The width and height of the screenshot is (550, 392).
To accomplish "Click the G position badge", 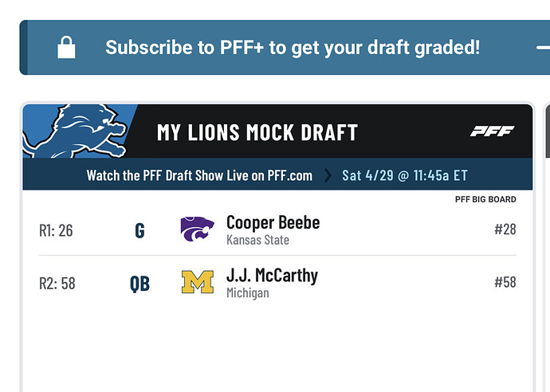I will pos(139,231).
